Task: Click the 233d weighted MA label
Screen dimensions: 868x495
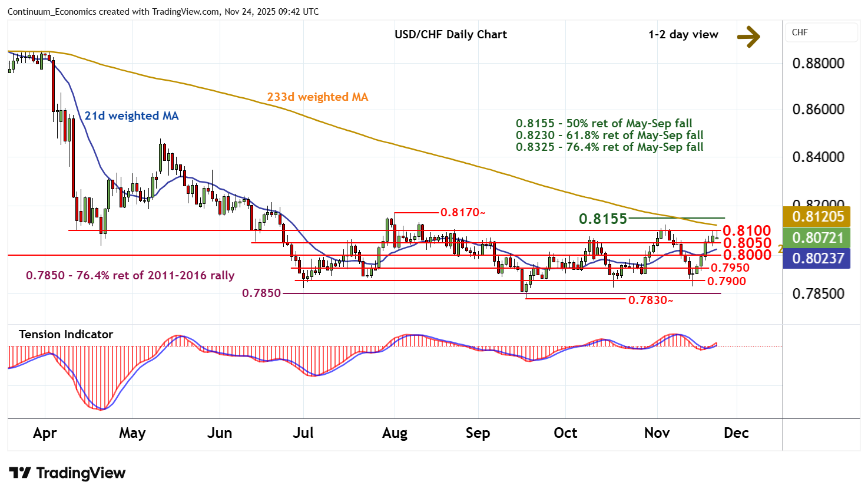Action: click(x=317, y=97)
